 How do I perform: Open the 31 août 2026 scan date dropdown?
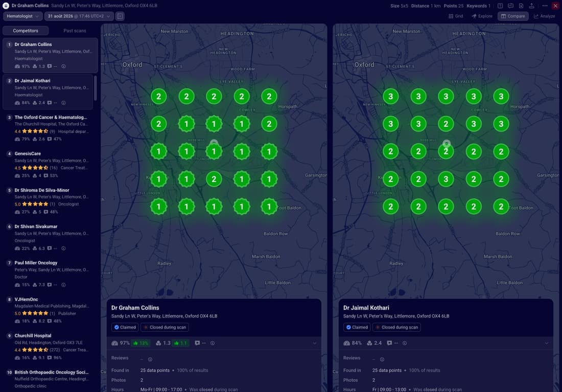79,16
